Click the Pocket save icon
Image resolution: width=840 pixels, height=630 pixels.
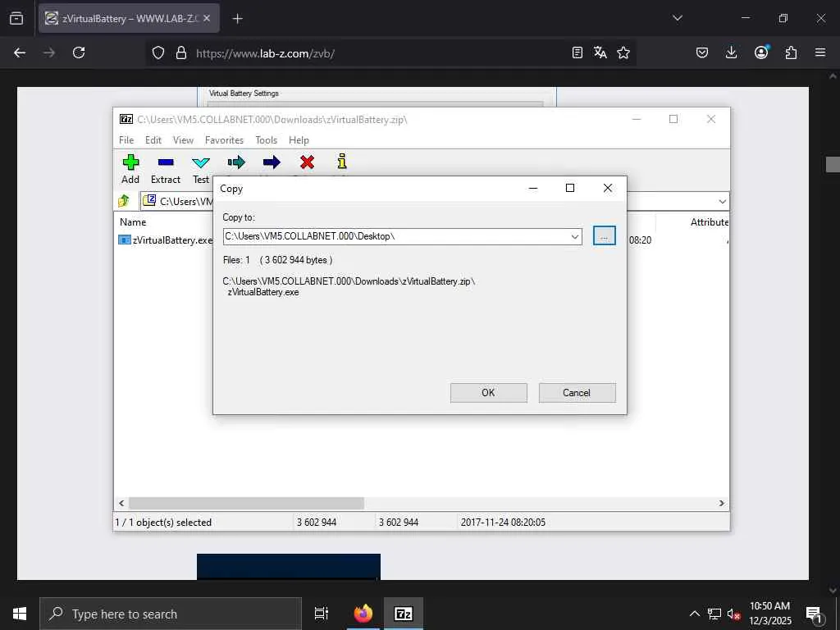[x=702, y=52]
